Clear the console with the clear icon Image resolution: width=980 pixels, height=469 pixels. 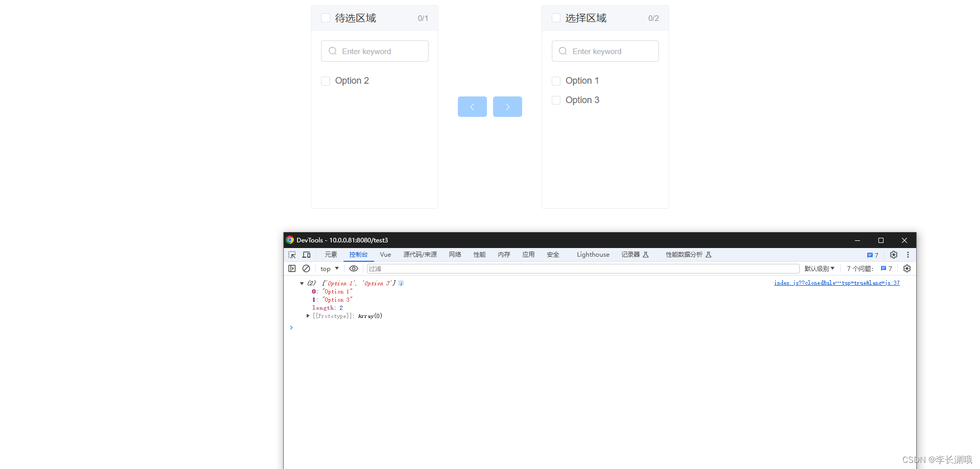coord(306,268)
